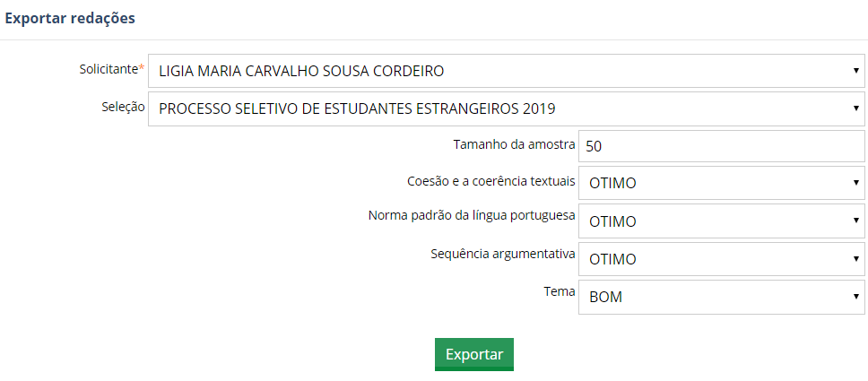Select the OTIMO value for Norma padrão

612,221
